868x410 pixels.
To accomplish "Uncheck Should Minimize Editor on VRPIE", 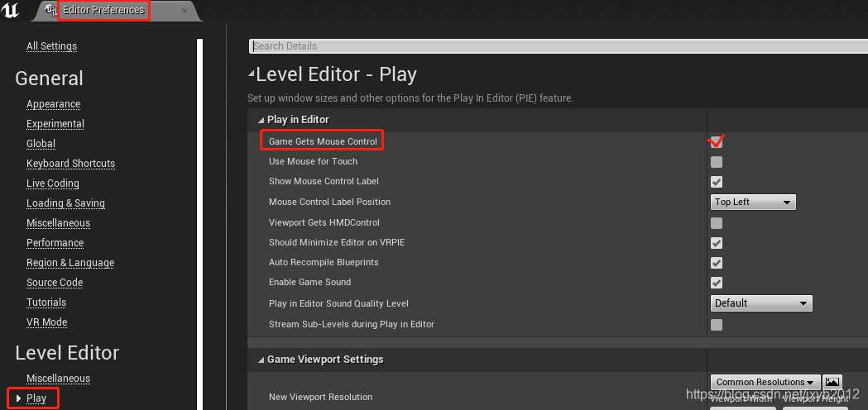I will (x=717, y=243).
